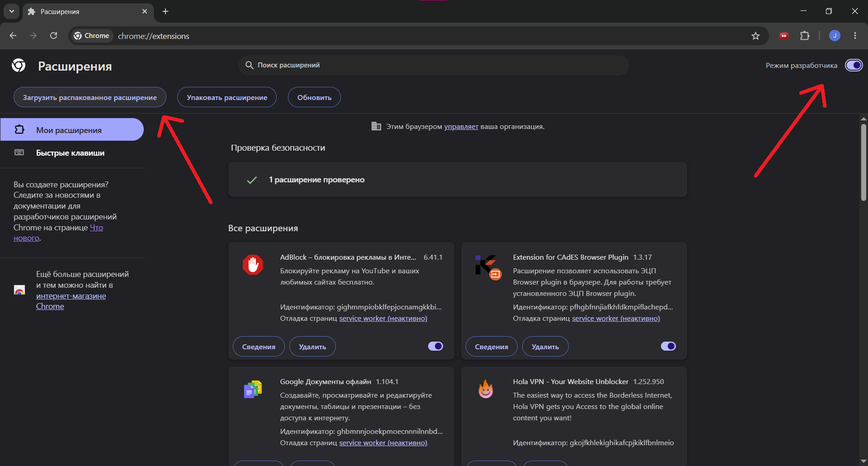The width and height of the screenshot is (868, 466).
Task: Click the AdBlock red hand icon
Action: click(x=253, y=265)
